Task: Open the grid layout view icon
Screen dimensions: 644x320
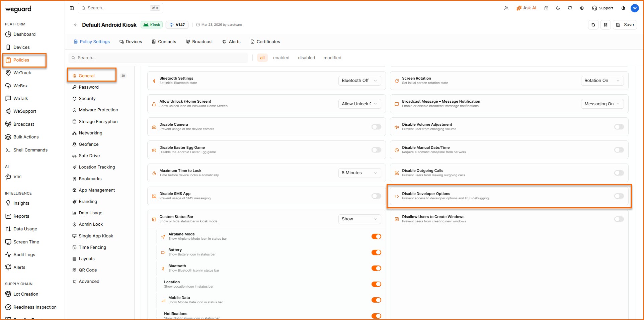Action: [x=606, y=25]
